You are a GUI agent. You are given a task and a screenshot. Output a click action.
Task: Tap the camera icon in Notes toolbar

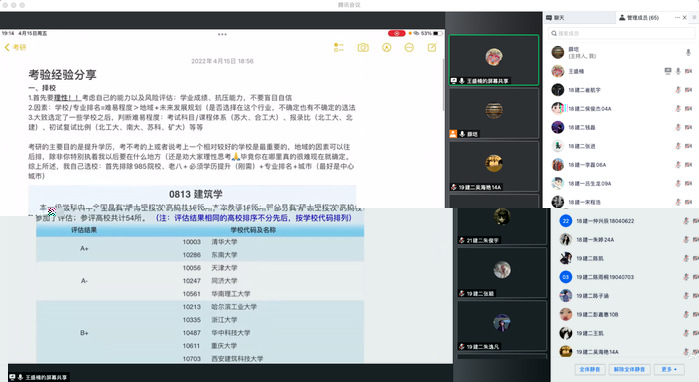point(363,47)
